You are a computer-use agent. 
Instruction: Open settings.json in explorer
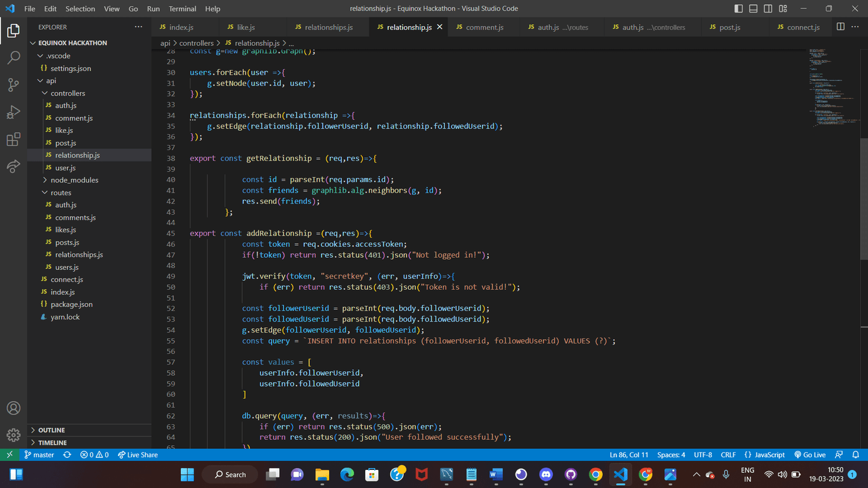tap(89, 69)
